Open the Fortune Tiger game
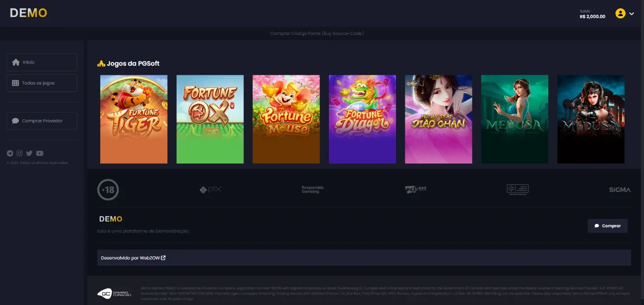Image resolution: width=644 pixels, height=305 pixels. [x=134, y=119]
